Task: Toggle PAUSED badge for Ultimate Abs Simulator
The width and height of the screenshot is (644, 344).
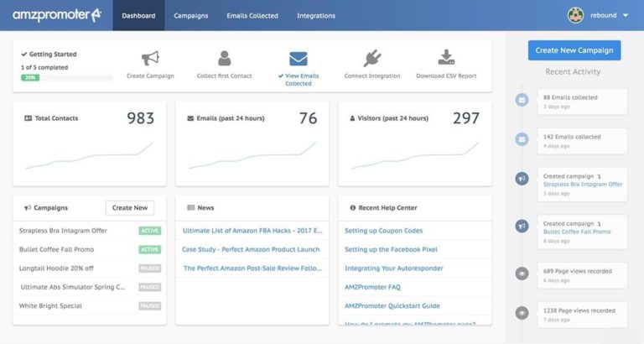Action: point(150,287)
